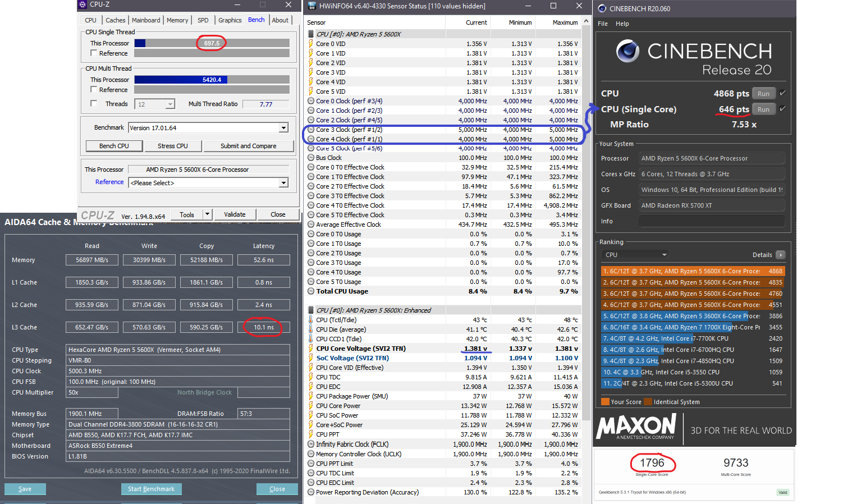Click the CPU (Tctl/Tdie) thermometer icon

[x=311, y=320]
